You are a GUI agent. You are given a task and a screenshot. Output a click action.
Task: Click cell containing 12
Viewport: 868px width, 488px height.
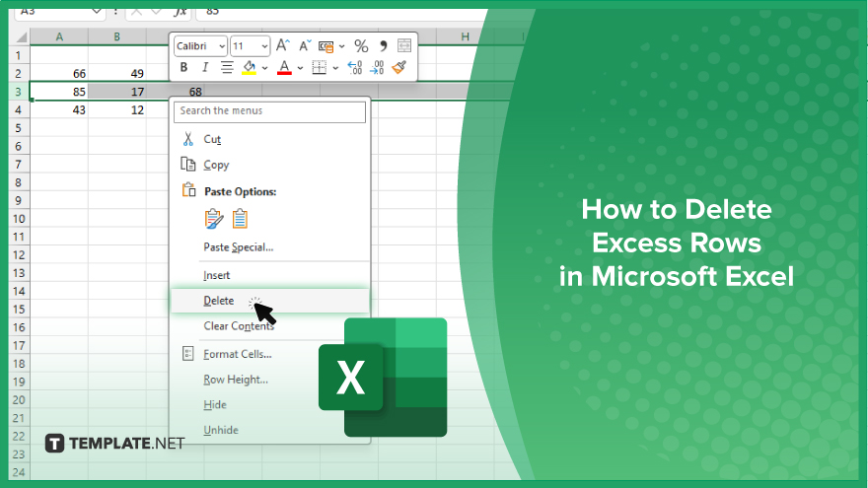[116, 110]
